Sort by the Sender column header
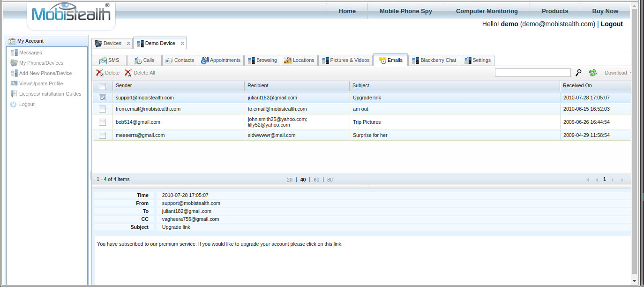Screen dimensions: 644x287 pos(179,86)
